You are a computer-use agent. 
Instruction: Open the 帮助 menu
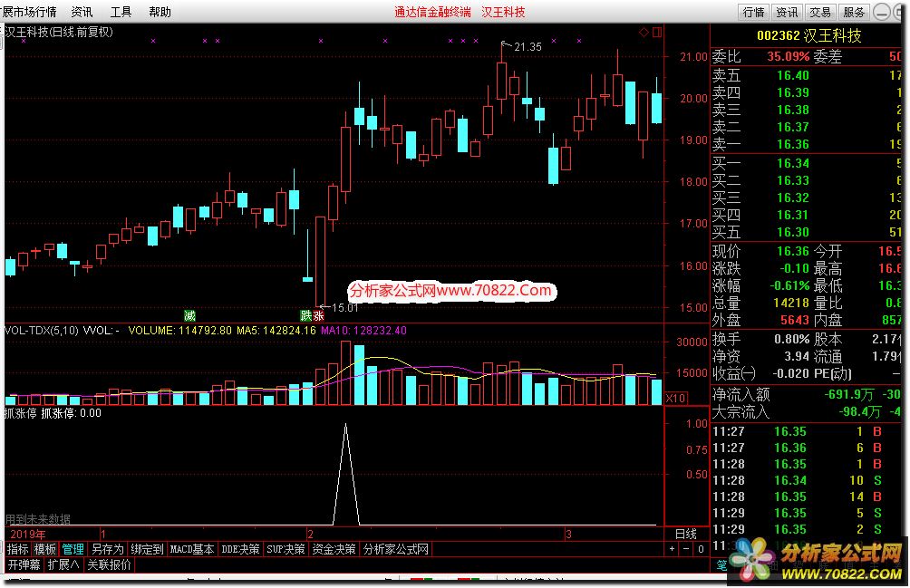160,12
